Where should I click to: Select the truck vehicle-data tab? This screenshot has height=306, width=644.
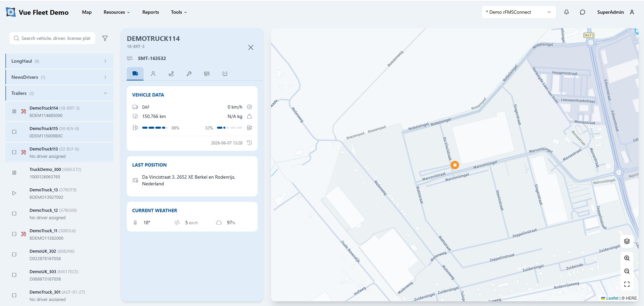135,73
